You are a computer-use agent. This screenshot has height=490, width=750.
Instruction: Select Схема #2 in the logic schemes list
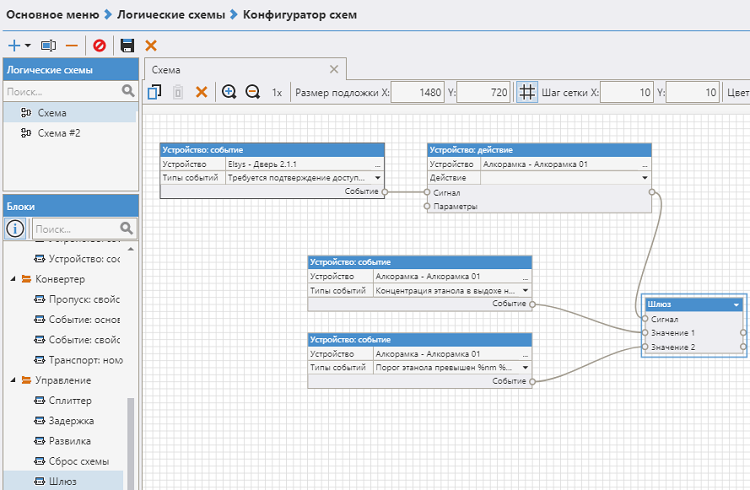(x=58, y=132)
